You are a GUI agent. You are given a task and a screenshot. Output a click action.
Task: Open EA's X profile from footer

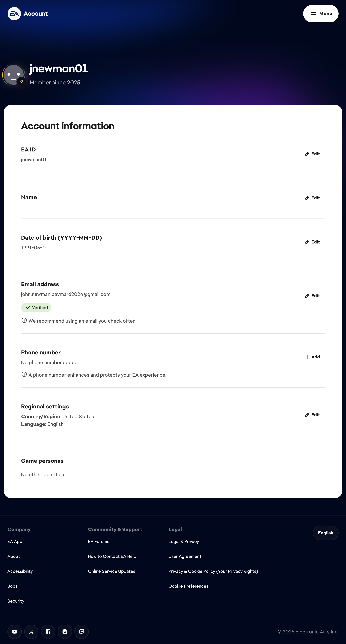[x=31, y=631]
